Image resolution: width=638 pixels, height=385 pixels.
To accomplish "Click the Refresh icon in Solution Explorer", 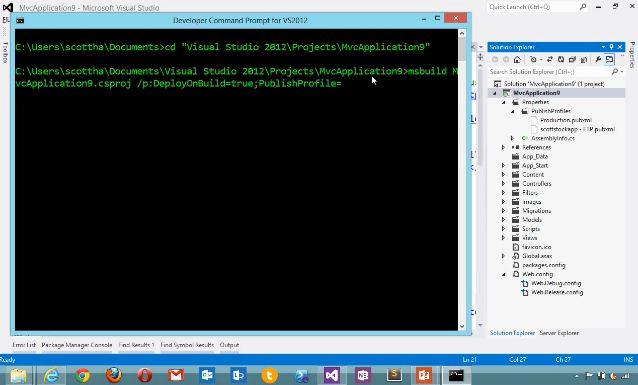I will click(561, 59).
